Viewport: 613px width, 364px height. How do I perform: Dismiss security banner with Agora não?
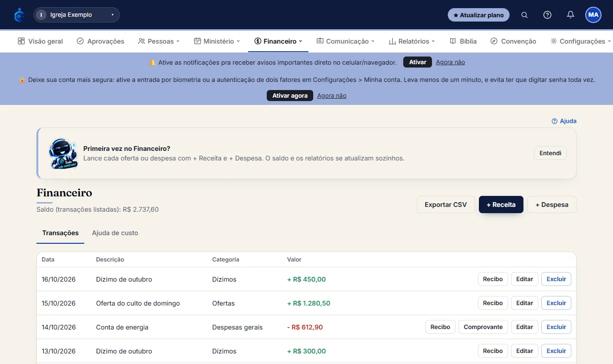coord(331,96)
